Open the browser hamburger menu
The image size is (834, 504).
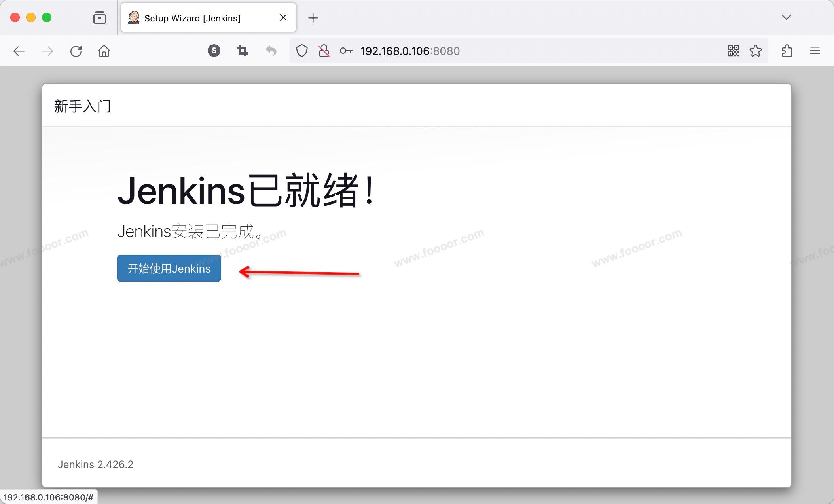coord(815,51)
